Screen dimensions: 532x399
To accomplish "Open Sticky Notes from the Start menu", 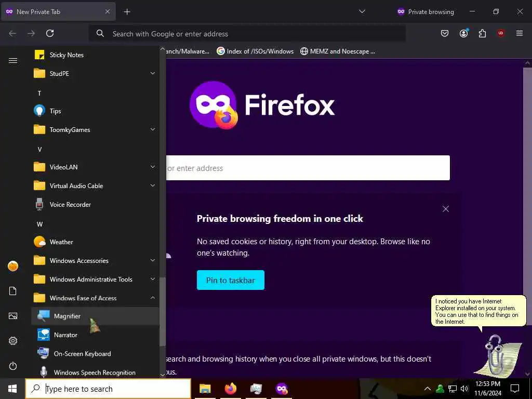I will point(95,55).
